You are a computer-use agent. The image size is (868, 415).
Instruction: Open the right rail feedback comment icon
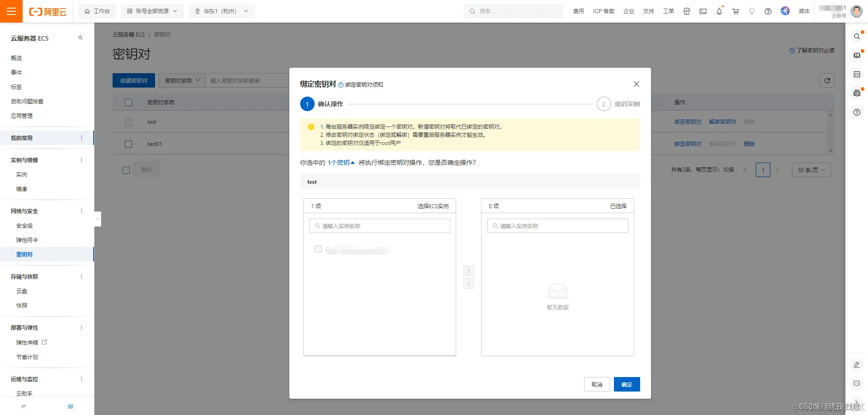857,383
